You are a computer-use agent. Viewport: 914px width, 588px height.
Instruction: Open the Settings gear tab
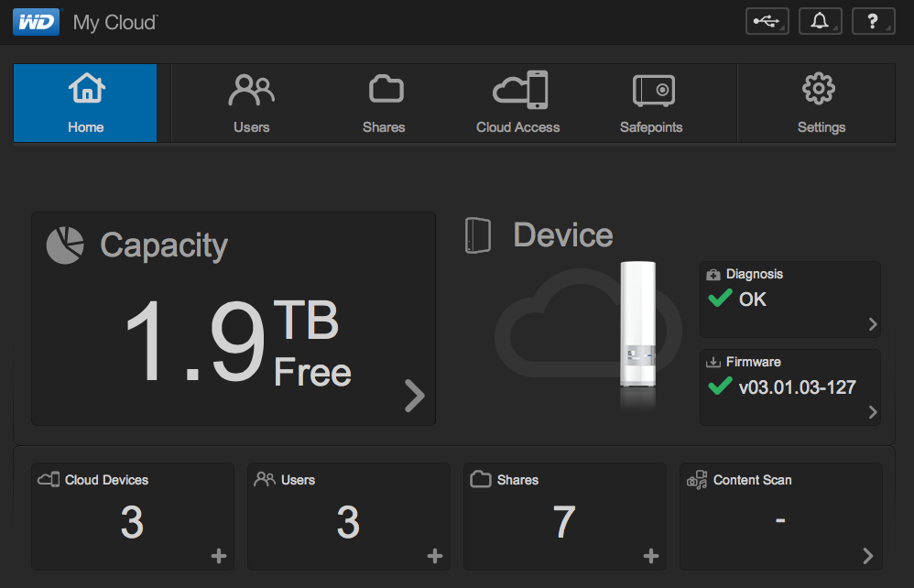click(x=822, y=103)
